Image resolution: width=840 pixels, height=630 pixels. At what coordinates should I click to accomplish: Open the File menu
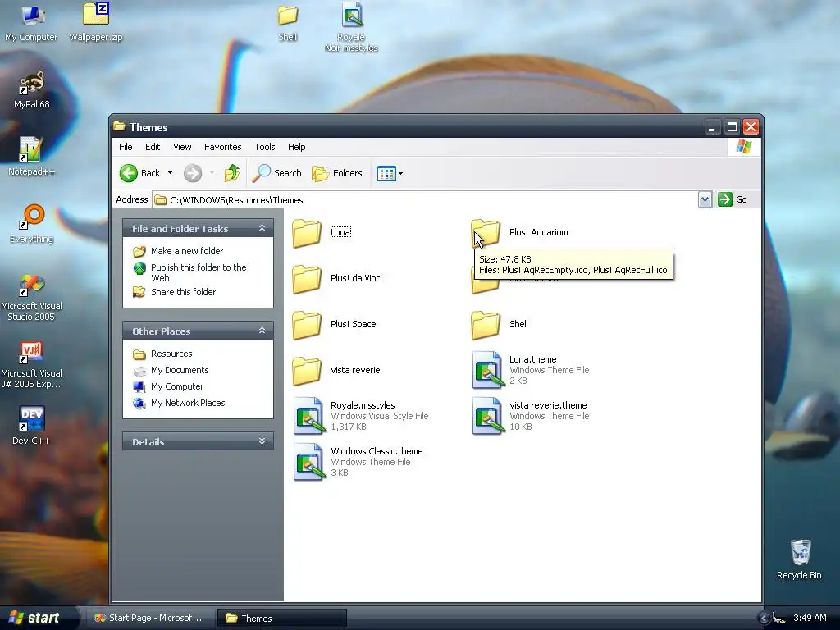click(126, 147)
